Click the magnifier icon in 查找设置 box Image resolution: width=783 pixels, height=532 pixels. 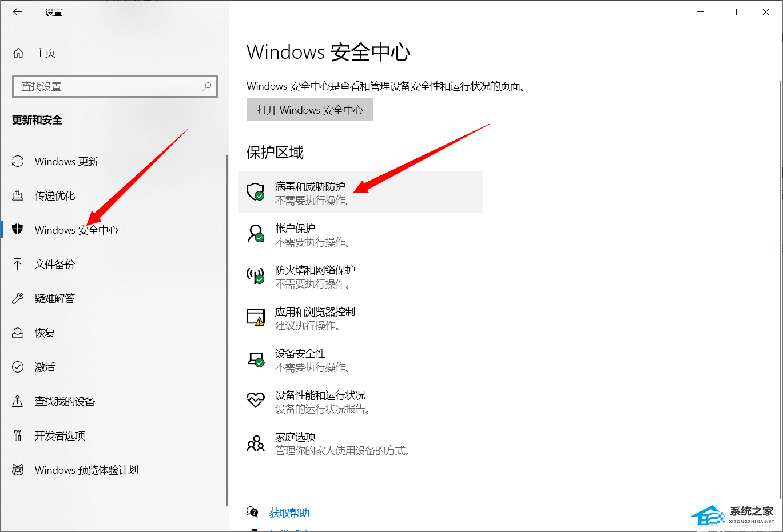207,86
